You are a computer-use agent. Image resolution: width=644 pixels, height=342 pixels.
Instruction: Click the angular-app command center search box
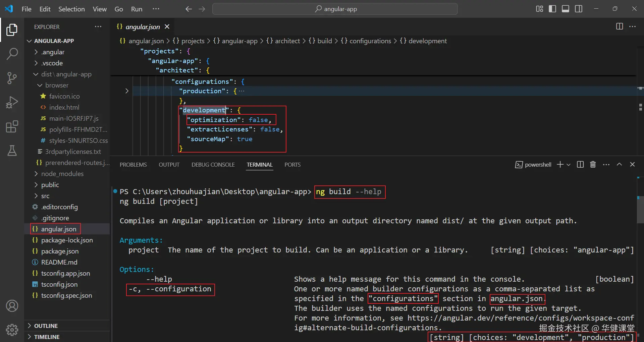click(335, 9)
